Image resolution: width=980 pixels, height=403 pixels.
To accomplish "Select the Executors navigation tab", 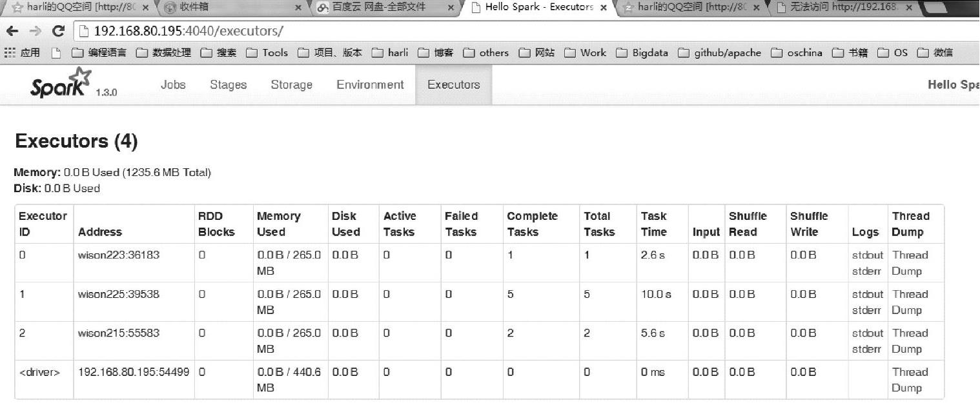I will [x=454, y=84].
